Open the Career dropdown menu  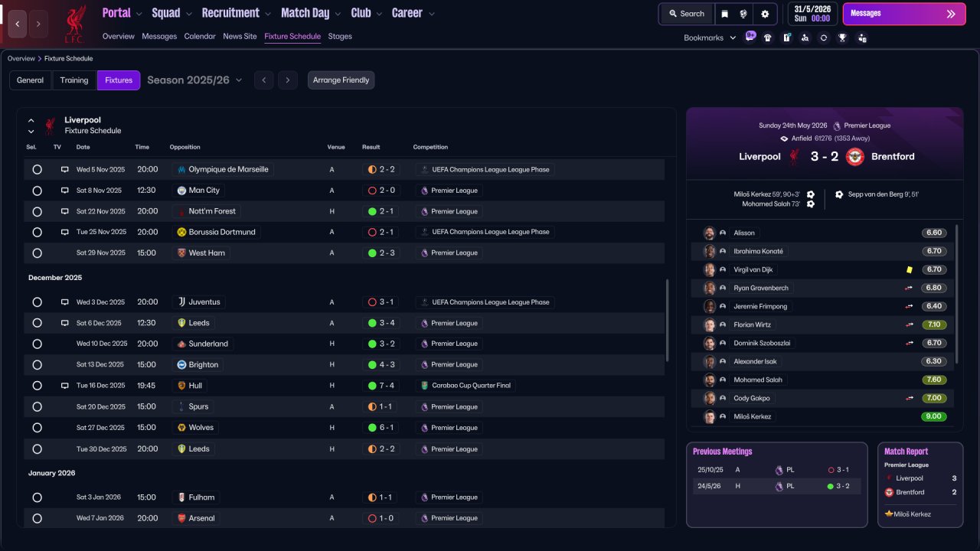coord(413,13)
